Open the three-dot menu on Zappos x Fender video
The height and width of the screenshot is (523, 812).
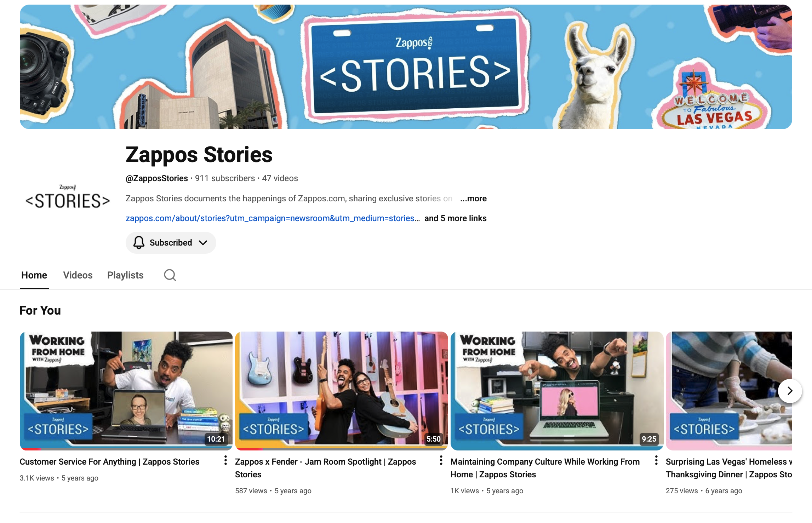441,461
